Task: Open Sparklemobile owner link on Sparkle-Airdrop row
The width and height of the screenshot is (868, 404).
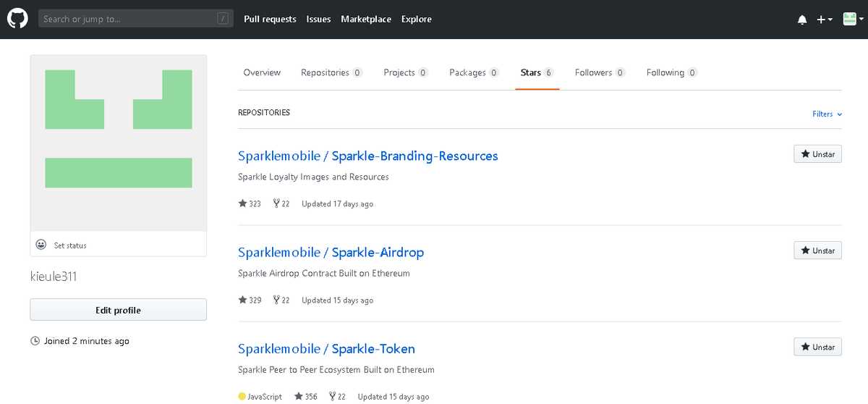Action: 279,252
